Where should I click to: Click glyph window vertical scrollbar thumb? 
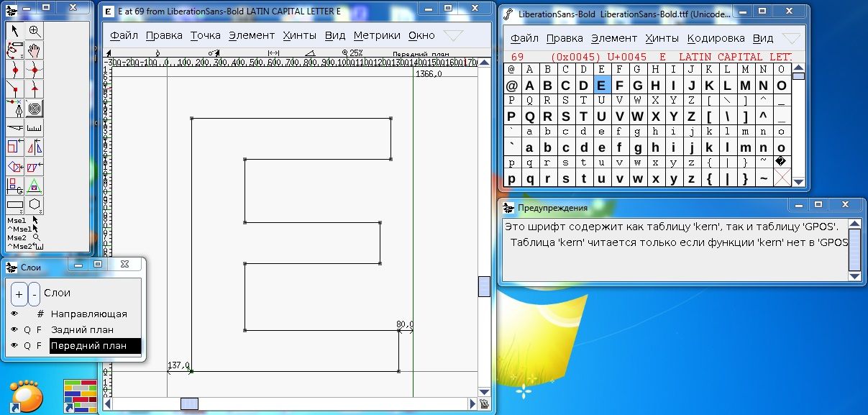point(485,286)
